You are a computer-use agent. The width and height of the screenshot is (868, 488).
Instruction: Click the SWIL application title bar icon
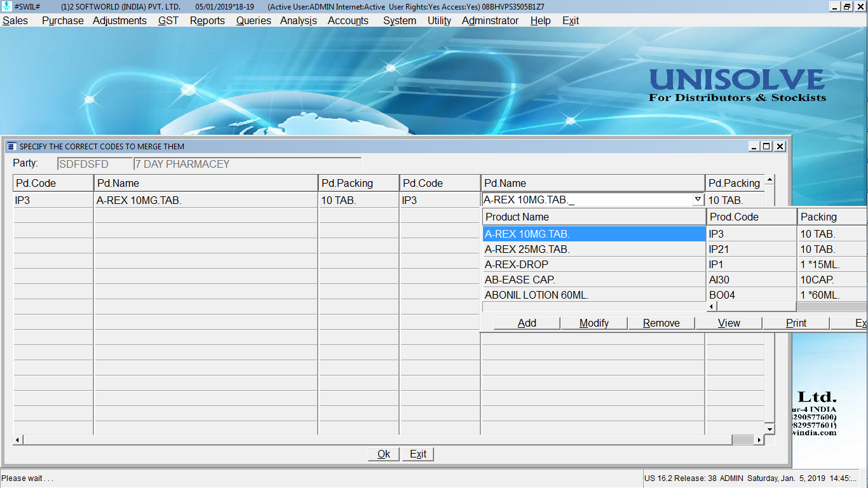pos(7,6)
